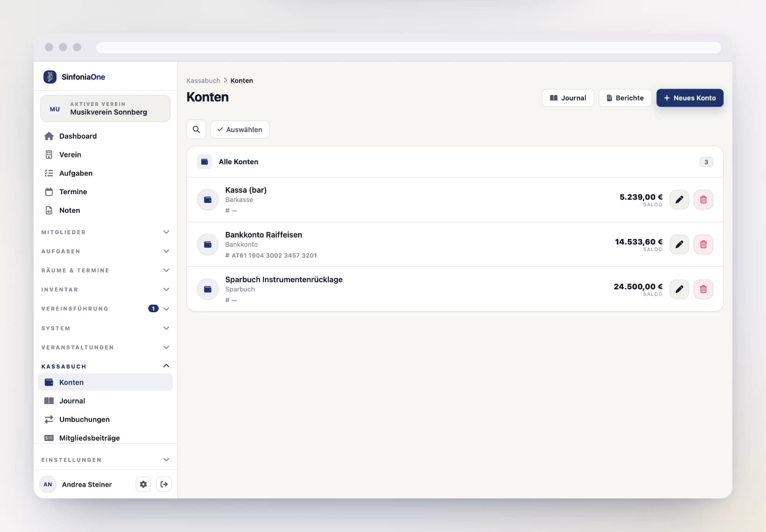Open Dashboard in the sidebar
The width and height of the screenshot is (766, 532).
pos(106,136)
